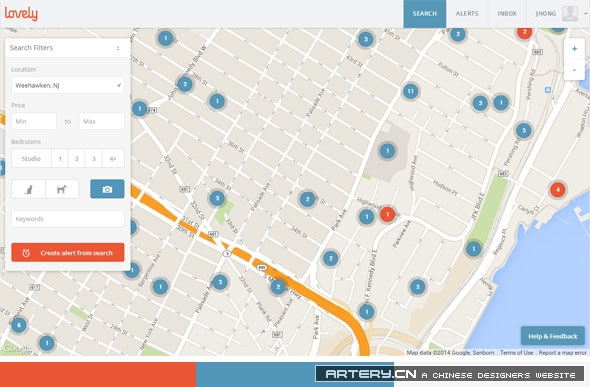Select the marker numbered 6

[x=19, y=325]
